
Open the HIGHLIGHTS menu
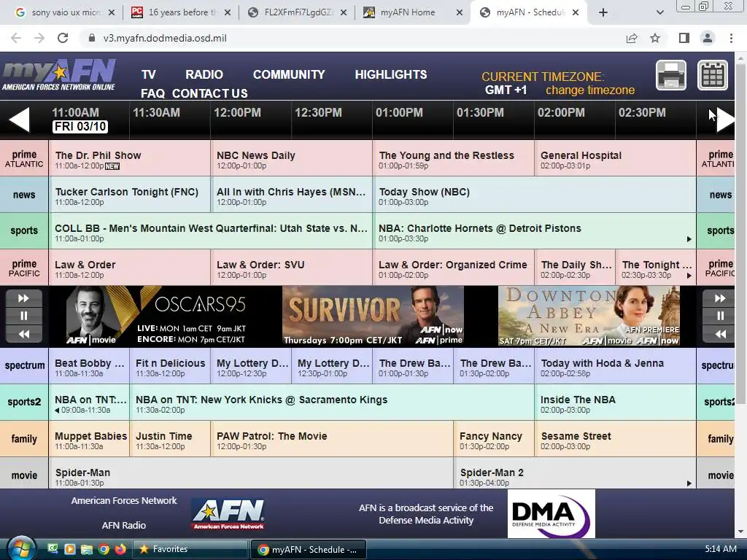coord(391,75)
